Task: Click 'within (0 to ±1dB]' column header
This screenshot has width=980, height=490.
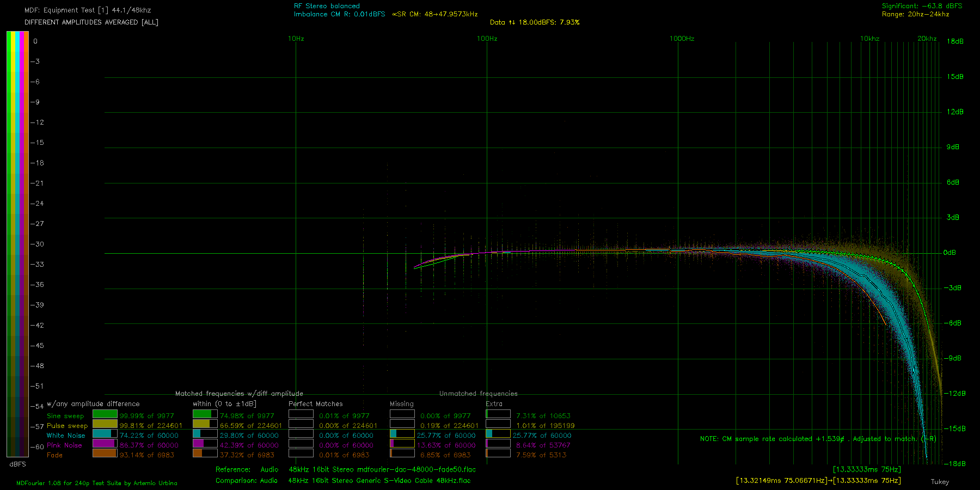Action: (x=224, y=404)
